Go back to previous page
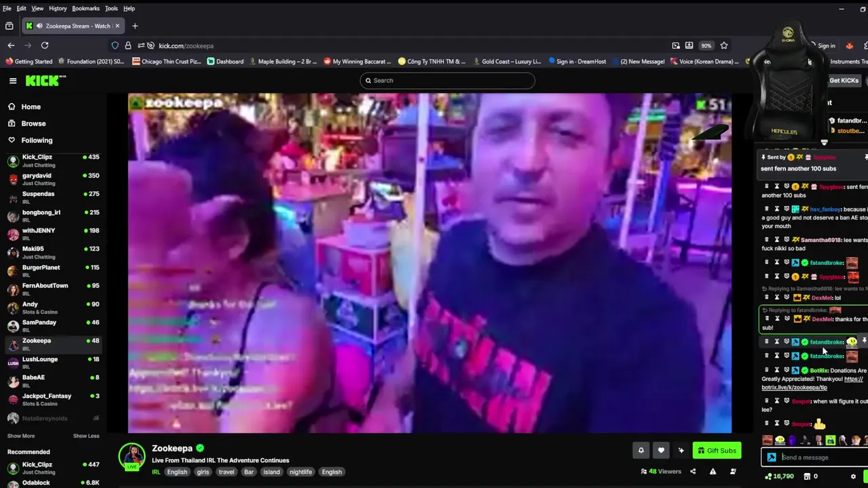Viewport: 868px width, 488px height. [11, 45]
